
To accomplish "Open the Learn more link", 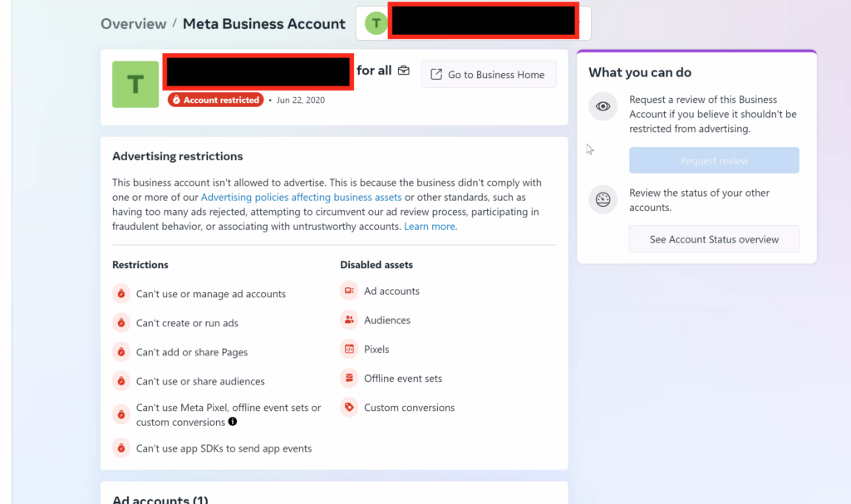I will coord(430,227).
